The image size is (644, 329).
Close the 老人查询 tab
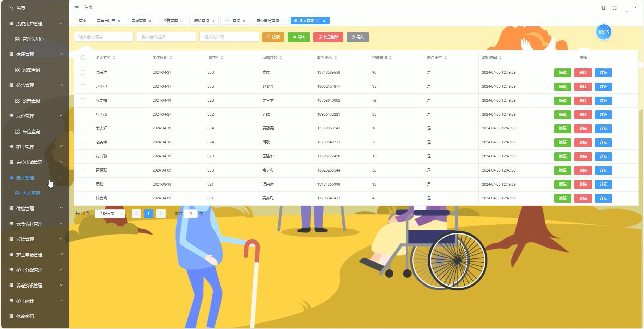pos(324,21)
